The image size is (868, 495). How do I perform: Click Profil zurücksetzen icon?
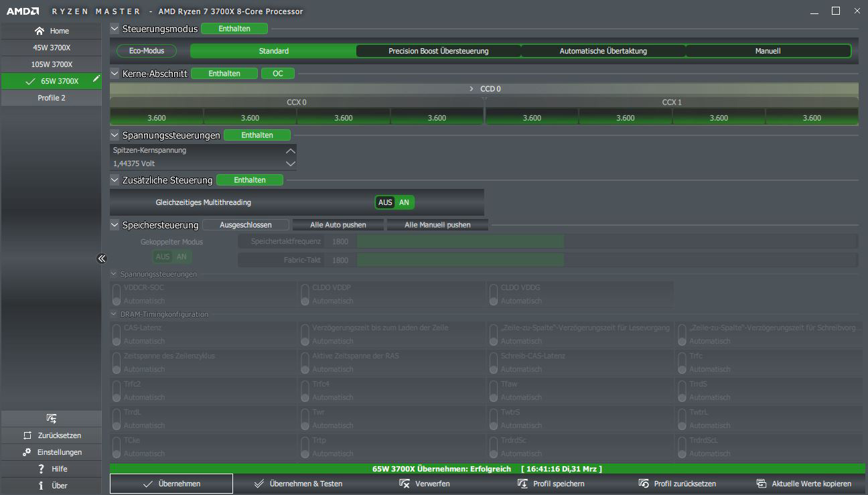point(644,484)
